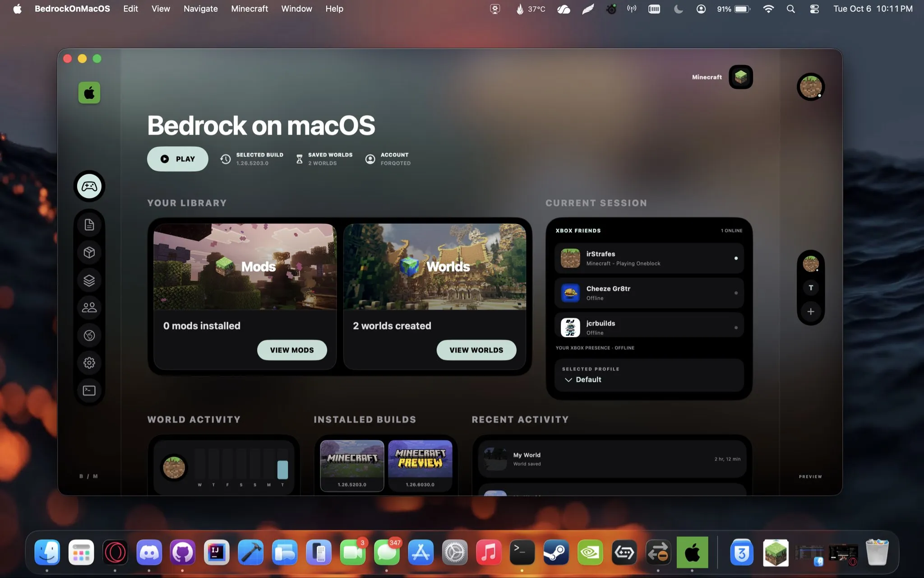Open Discord from the Dock

(x=149, y=552)
